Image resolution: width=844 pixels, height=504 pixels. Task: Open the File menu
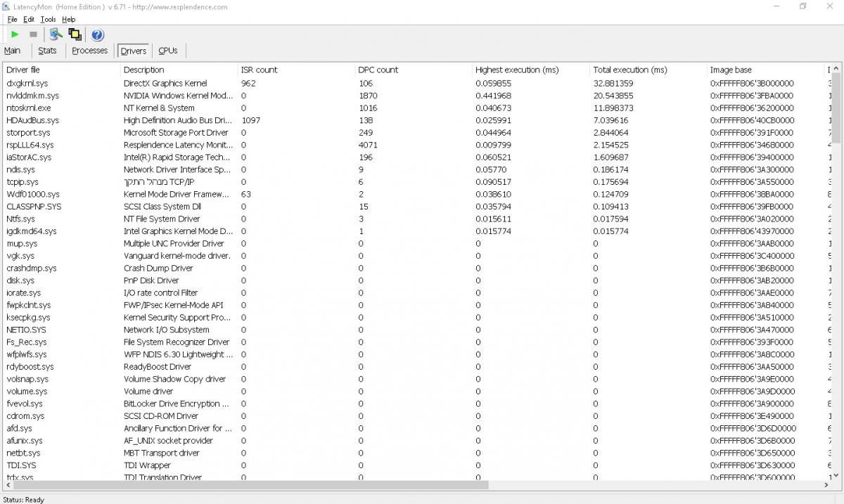click(x=12, y=19)
